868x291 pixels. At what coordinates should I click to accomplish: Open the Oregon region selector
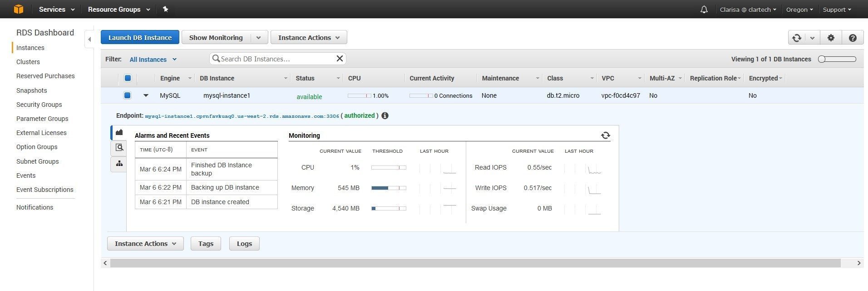799,10
